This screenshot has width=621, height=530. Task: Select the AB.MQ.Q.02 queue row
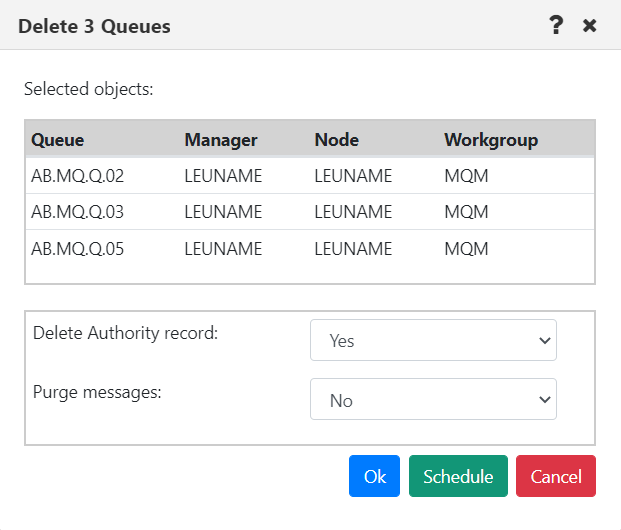tap(310, 176)
